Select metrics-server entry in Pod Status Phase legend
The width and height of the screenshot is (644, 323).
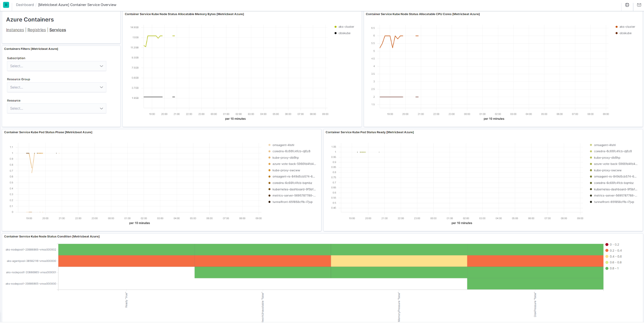pos(292,195)
